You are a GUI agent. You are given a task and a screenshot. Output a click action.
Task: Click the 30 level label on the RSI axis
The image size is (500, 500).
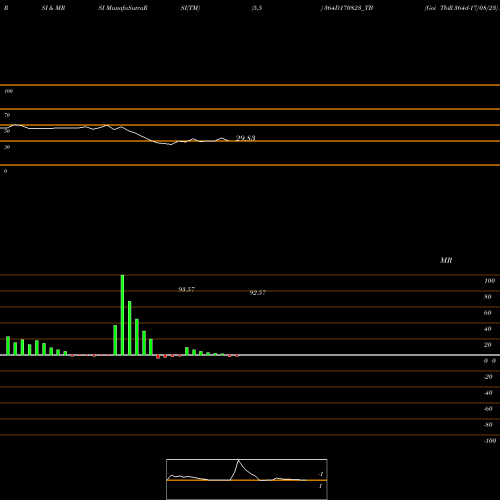(x=7, y=147)
